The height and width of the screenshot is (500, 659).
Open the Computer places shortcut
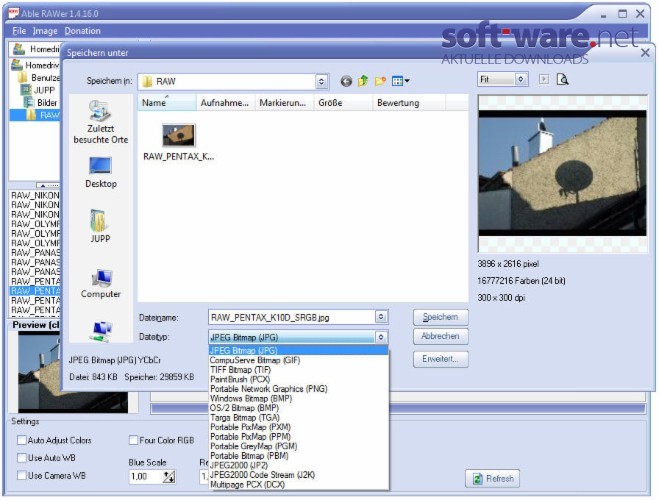point(100,284)
